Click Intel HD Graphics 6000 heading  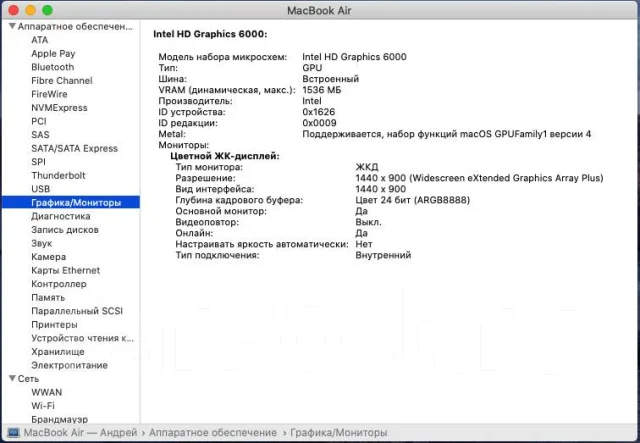[210, 34]
